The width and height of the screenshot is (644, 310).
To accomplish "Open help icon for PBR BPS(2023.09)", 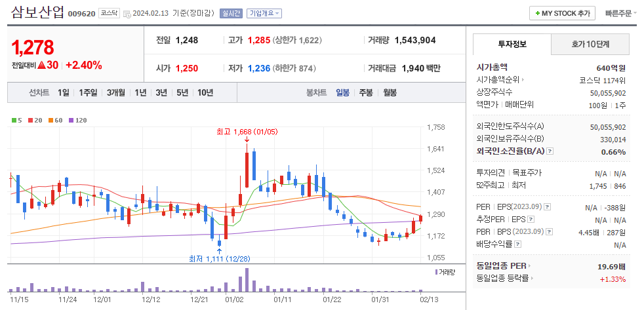I will pyautogui.click(x=548, y=233).
